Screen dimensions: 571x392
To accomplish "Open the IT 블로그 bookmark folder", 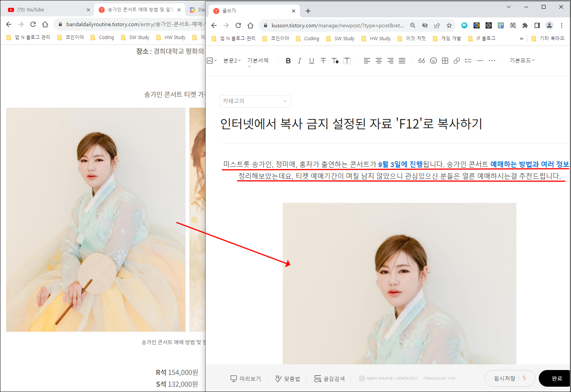I will coord(481,39).
